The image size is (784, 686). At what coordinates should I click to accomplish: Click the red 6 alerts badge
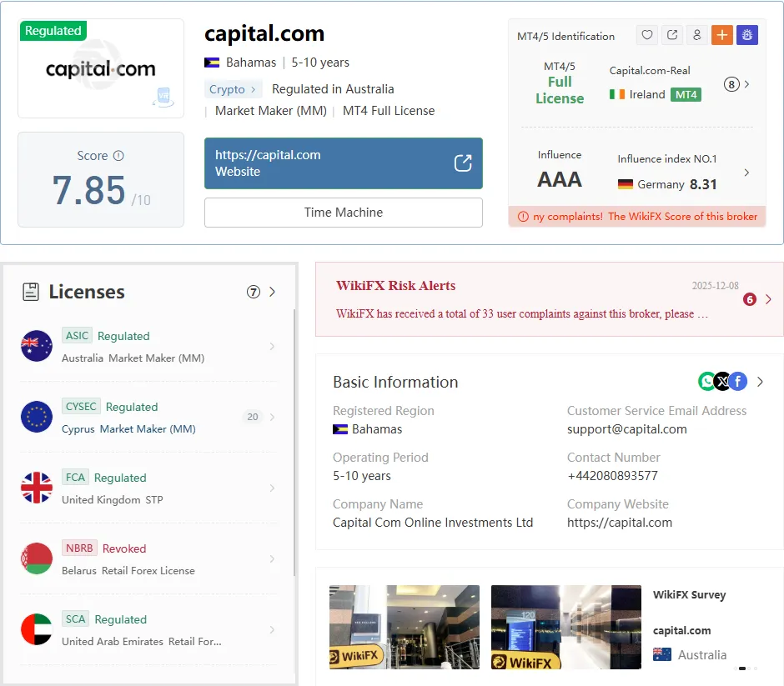(x=750, y=299)
